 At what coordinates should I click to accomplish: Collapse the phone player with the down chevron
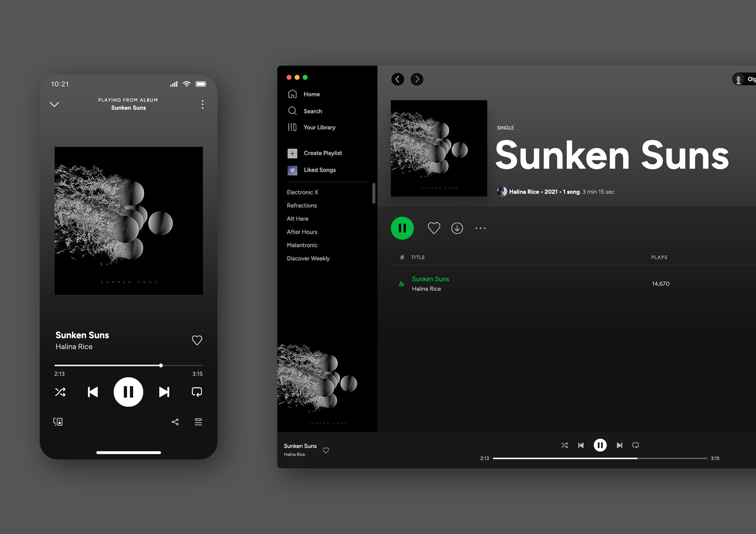click(x=54, y=104)
